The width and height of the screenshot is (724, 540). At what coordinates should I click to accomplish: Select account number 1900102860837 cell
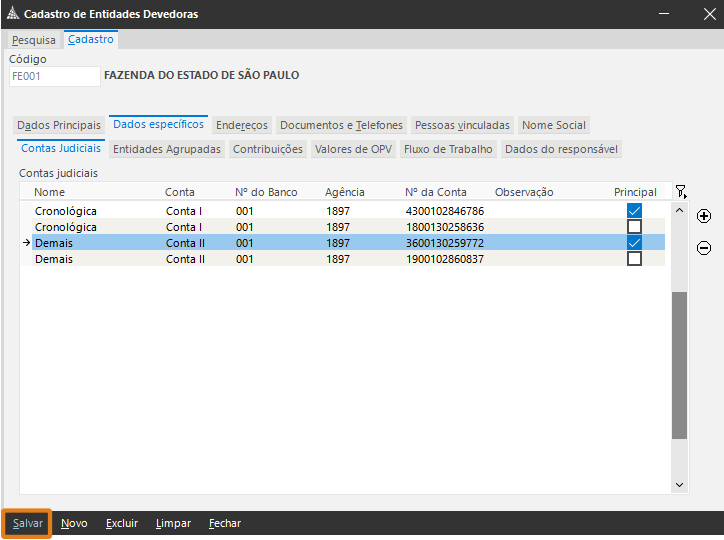pyautogui.click(x=445, y=259)
